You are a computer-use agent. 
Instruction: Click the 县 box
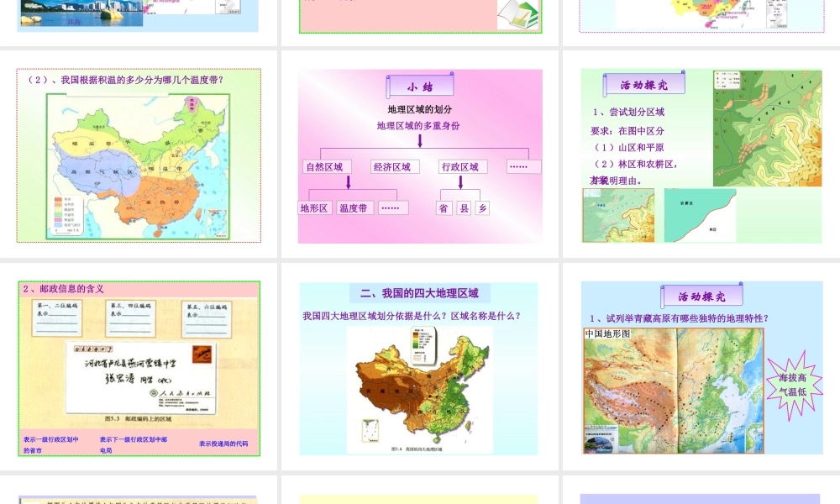(464, 207)
